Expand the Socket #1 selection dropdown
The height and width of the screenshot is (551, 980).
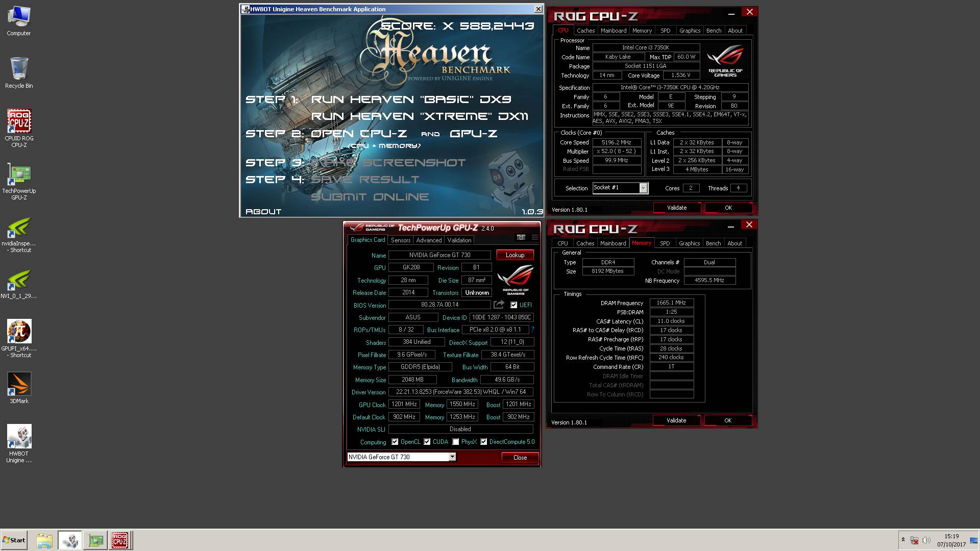pos(643,188)
